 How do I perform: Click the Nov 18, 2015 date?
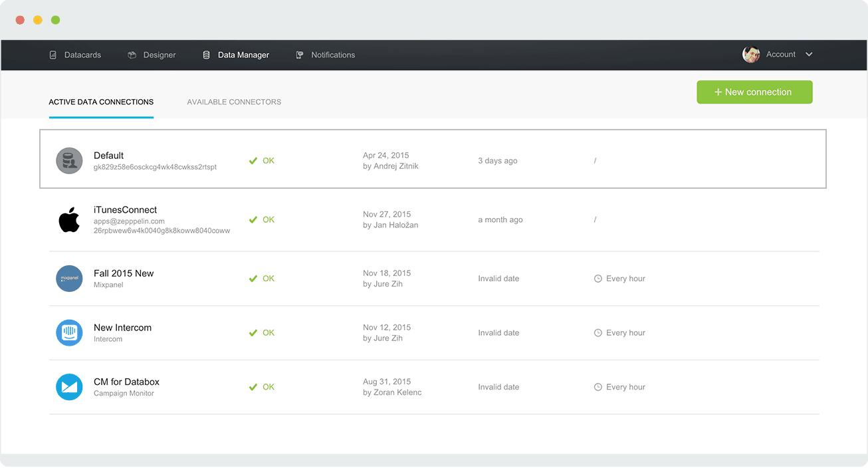[387, 273]
